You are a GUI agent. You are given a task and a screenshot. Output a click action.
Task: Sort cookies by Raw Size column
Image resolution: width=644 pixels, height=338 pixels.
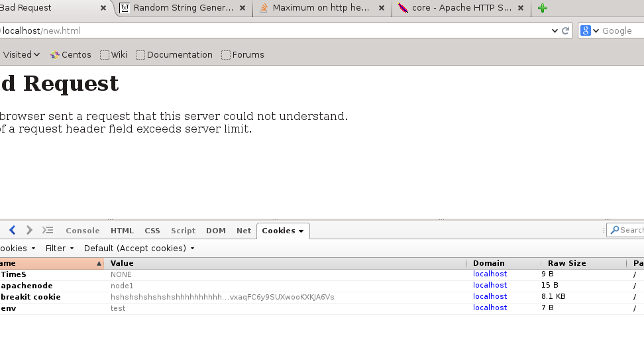584,263
